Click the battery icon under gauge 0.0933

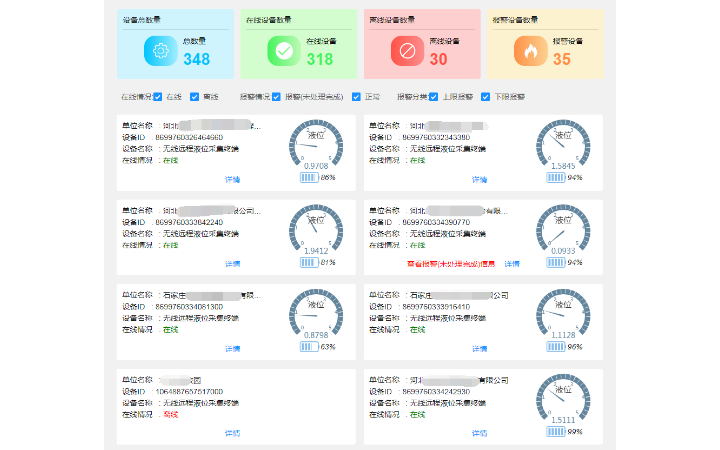coord(556,263)
